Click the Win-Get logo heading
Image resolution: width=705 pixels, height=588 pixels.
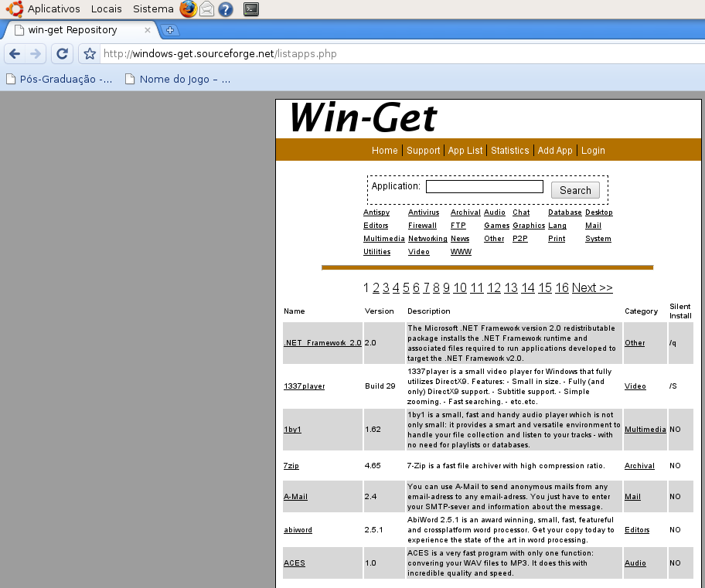363,117
